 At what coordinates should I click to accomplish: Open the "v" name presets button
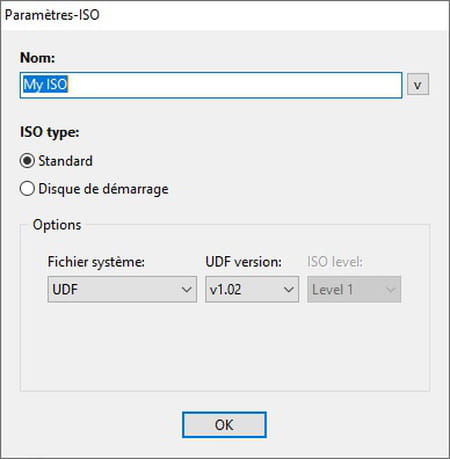click(418, 85)
